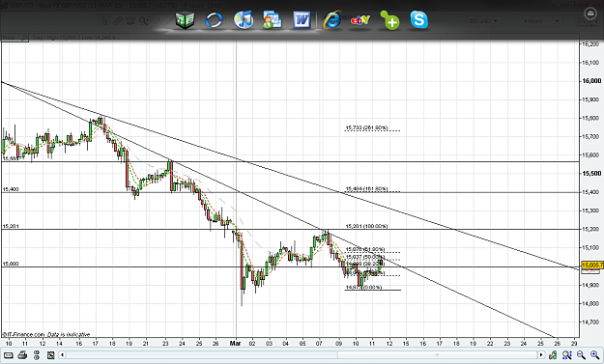The width and height of the screenshot is (604, 364).
Task: Zoom in the chart with plus magnifier
Action: 594,354
